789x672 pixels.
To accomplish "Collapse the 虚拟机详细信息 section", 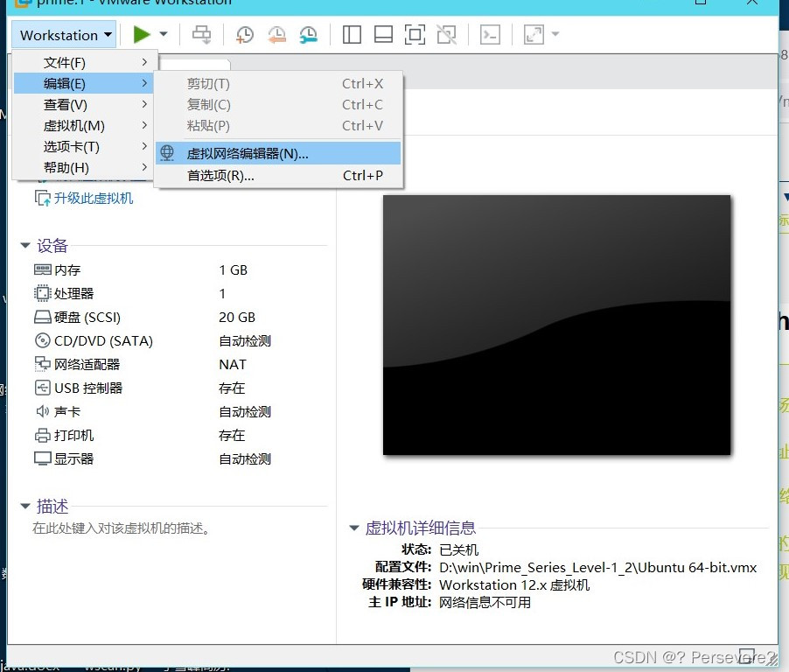I will click(x=354, y=528).
